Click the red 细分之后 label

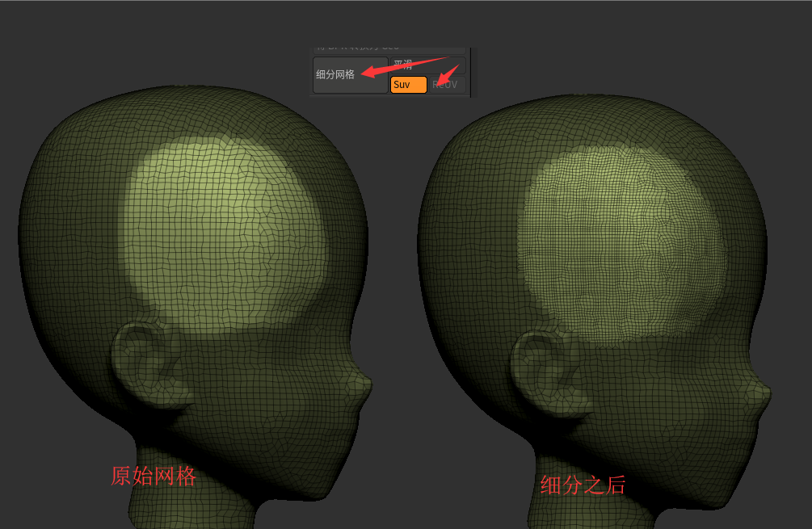[583, 485]
